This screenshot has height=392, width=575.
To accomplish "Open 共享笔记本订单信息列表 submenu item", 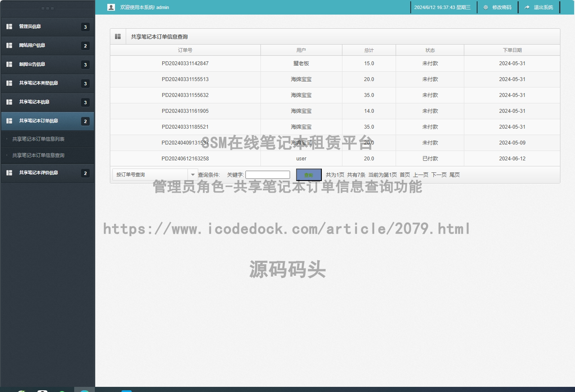I will 38,139.
